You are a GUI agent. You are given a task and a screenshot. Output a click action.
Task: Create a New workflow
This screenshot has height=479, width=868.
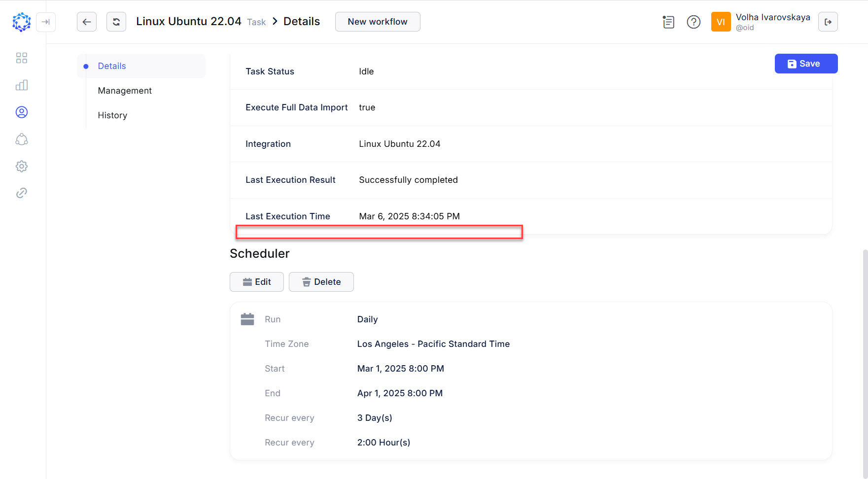378,22
